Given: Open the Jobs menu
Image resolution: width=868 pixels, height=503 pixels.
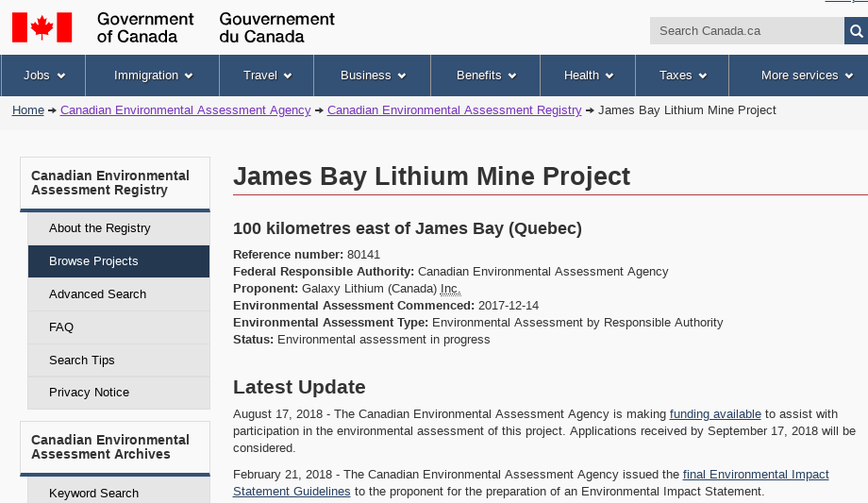Looking at the screenshot, I should click(x=43, y=75).
